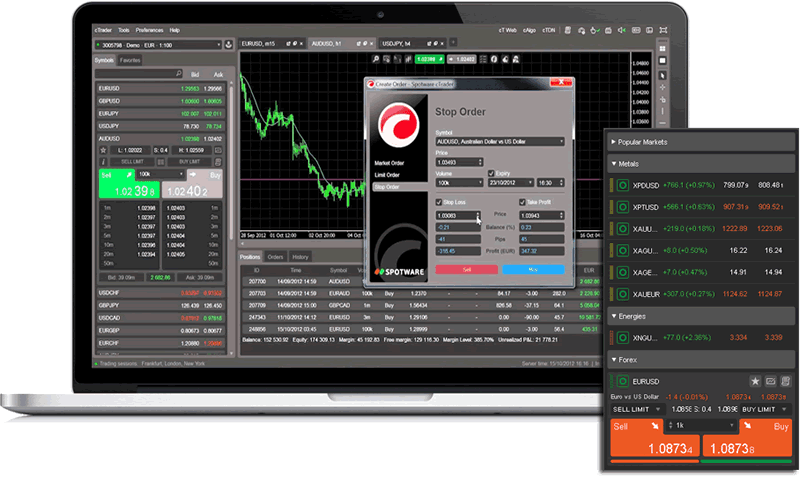Click the red Sell button in the Create Order dialog
Image resolution: width=800 pixels, height=477 pixels.
tap(466, 269)
